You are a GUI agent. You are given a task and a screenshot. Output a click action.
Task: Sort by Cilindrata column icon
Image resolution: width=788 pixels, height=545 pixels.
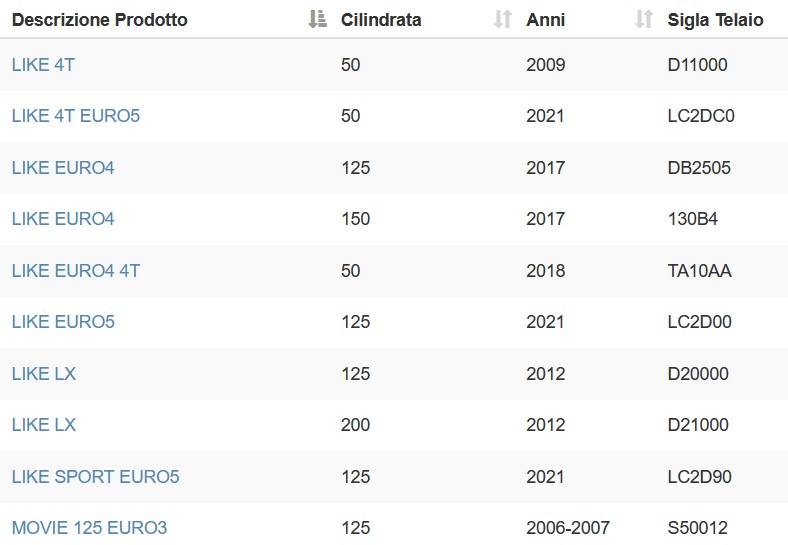point(503,19)
